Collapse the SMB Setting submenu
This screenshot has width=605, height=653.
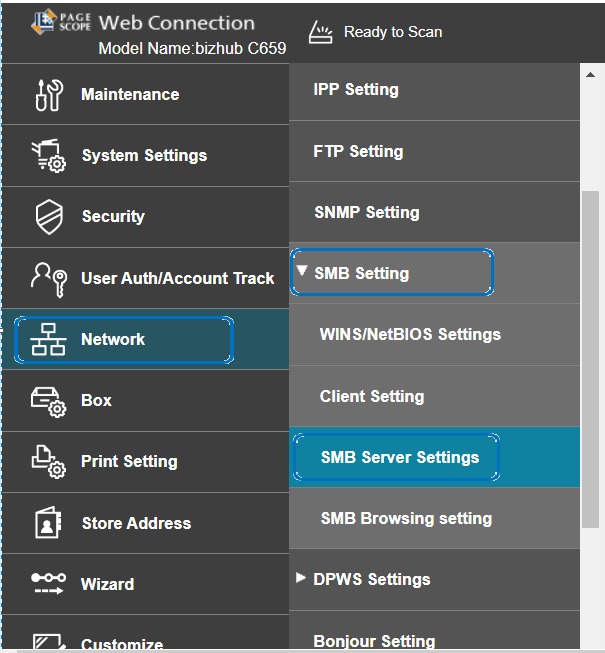coord(303,272)
